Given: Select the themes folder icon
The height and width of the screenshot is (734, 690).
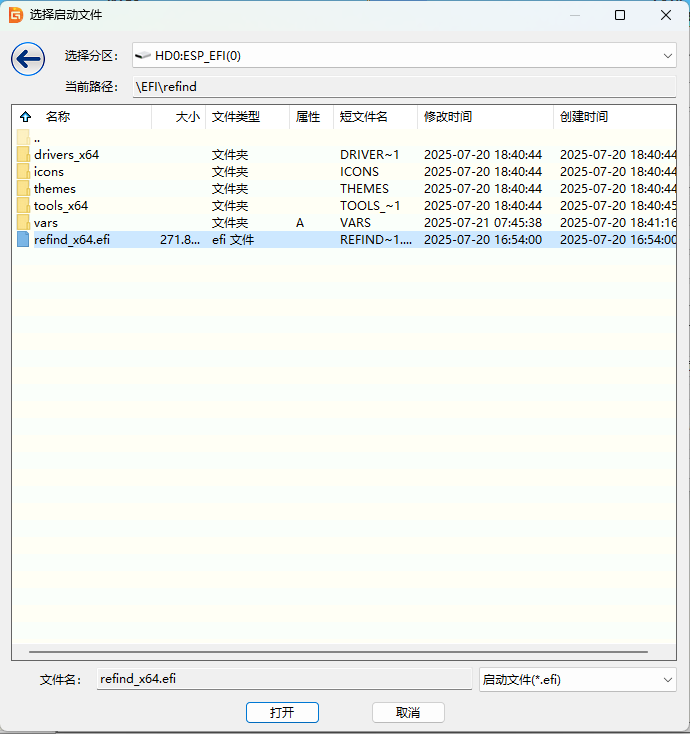Looking at the screenshot, I should [x=24, y=189].
